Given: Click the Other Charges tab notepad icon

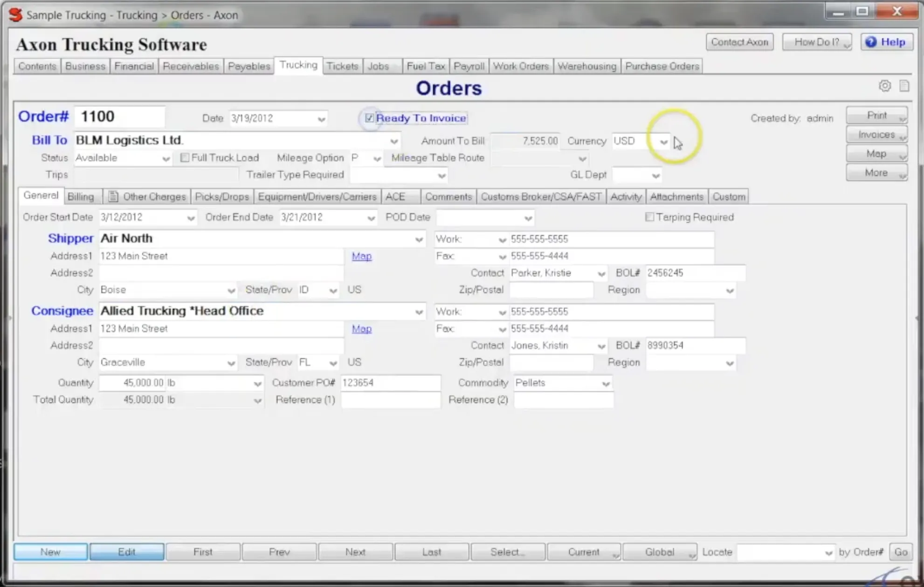Looking at the screenshot, I should pos(113,197).
